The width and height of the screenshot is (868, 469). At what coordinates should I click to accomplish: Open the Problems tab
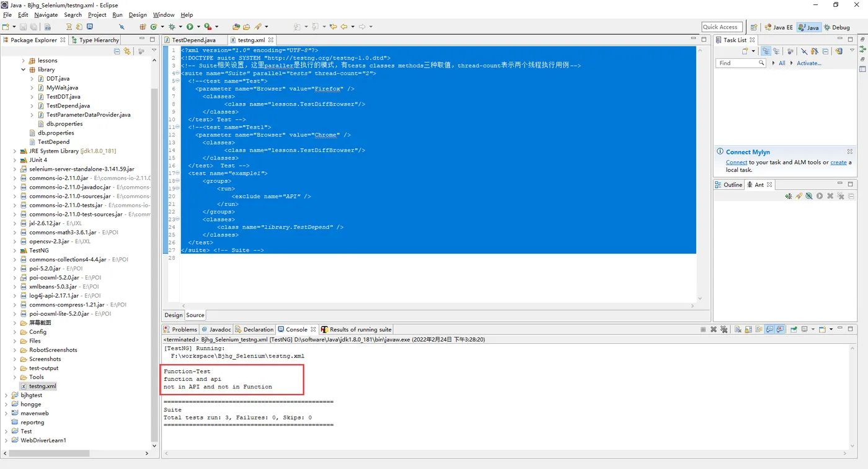180,329
